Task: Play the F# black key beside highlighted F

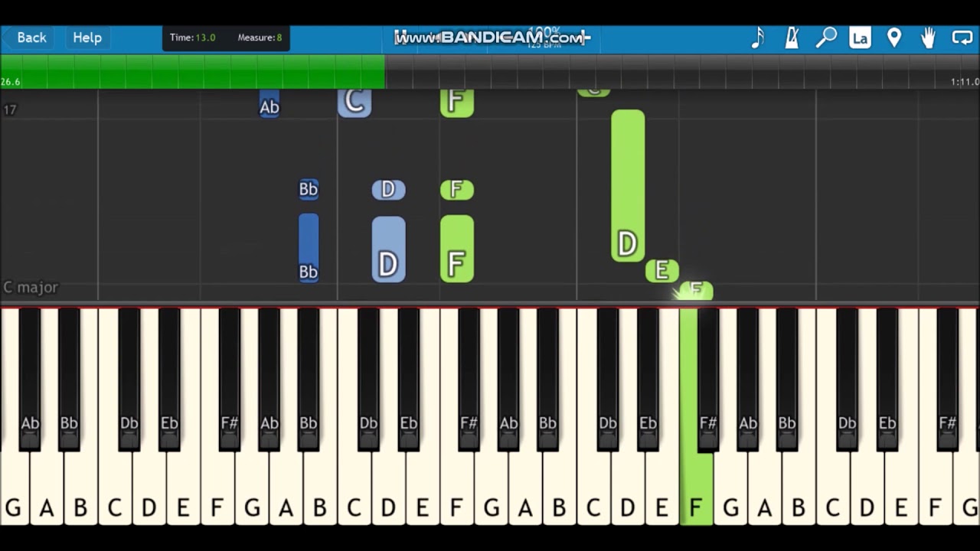Action: click(708, 379)
